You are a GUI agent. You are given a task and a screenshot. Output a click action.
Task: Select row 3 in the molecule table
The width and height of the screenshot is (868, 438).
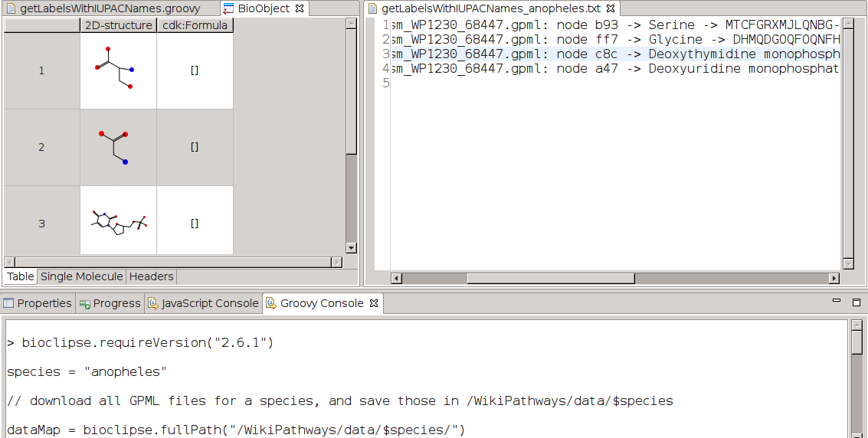(41, 224)
